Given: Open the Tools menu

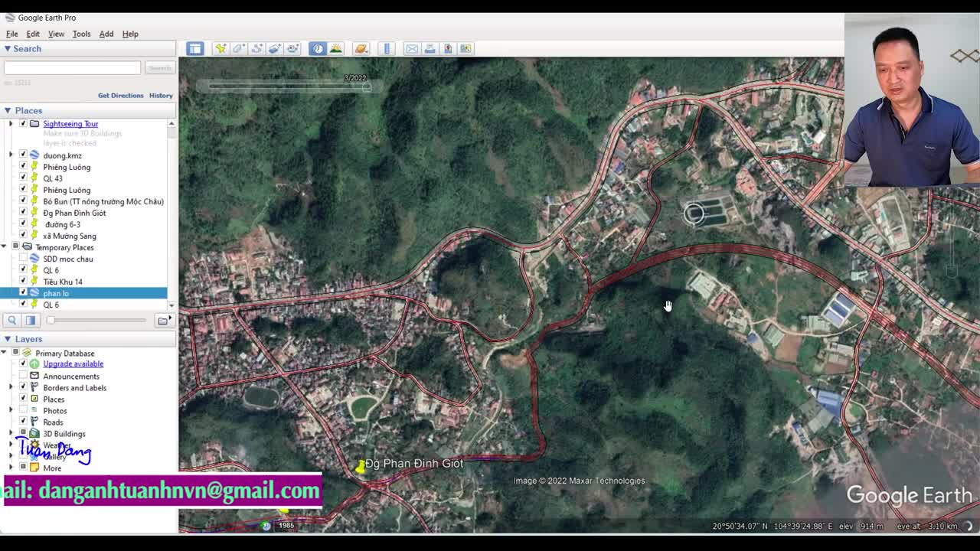Looking at the screenshot, I should (x=81, y=34).
